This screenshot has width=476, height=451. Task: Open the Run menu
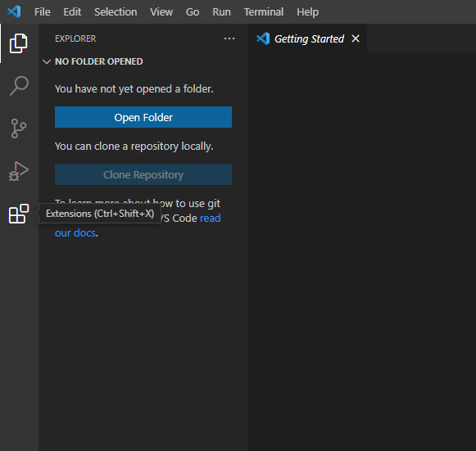pos(221,11)
